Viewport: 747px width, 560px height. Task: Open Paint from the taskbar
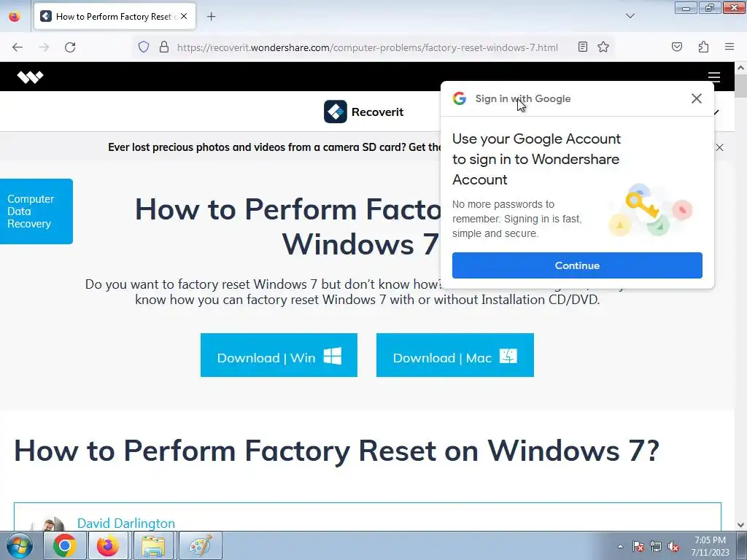[200, 545]
